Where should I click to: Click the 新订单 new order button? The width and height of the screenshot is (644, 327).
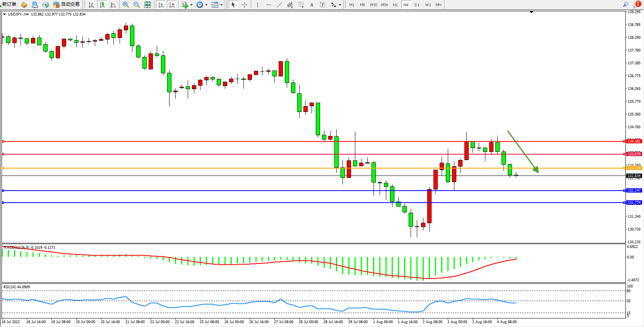point(9,4)
